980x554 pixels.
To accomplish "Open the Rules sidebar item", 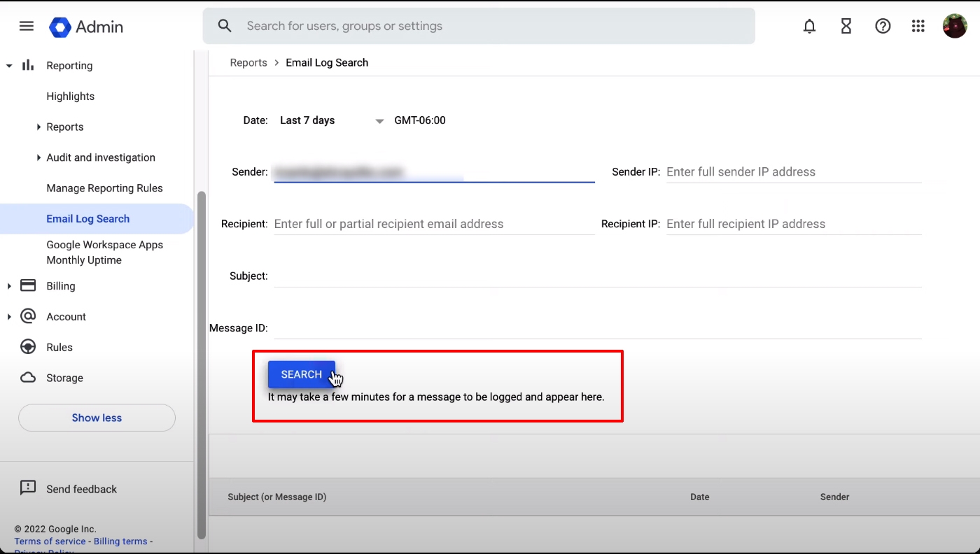I will pyautogui.click(x=59, y=348).
